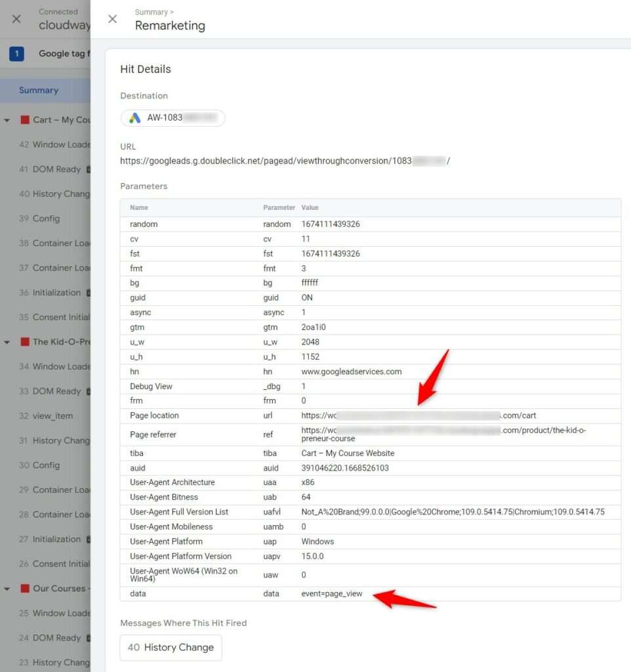Select event 25 Window Loaded
Image resolution: width=631 pixels, height=672 pixels.
pyautogui.click(x=54, y=614)
